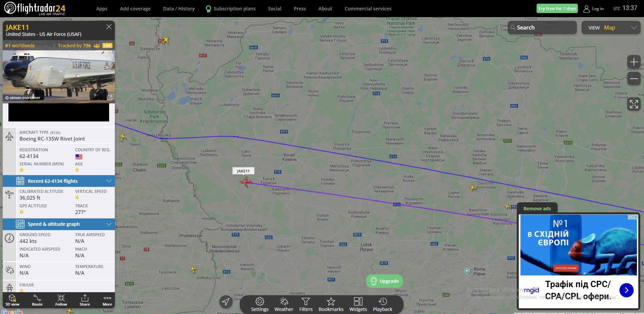Zoom in the map with the plus button

pyautogui.click(x=634, y=62)
